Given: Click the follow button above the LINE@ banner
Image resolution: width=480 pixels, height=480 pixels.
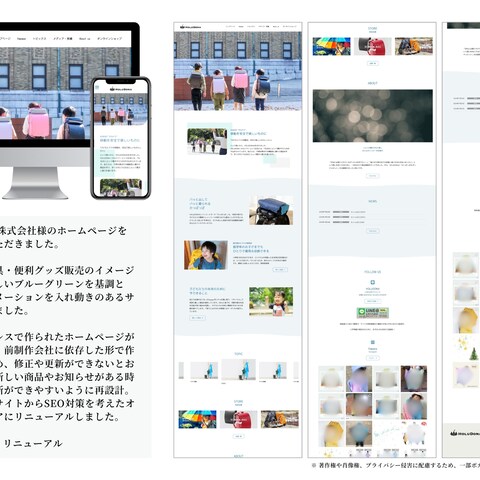Looking at the screenshot, I should click(x=373, y=301).
